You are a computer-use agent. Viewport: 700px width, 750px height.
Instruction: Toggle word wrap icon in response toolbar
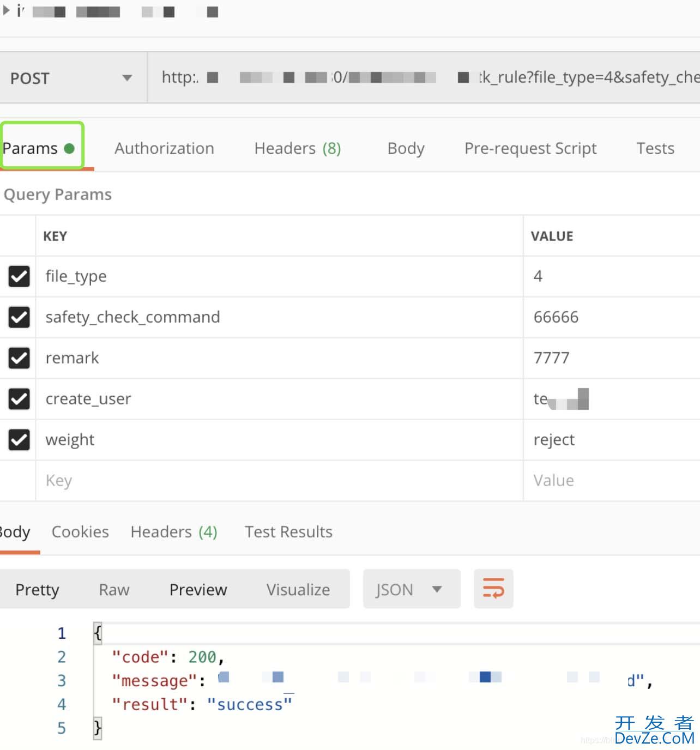click(x=493, y=589)
